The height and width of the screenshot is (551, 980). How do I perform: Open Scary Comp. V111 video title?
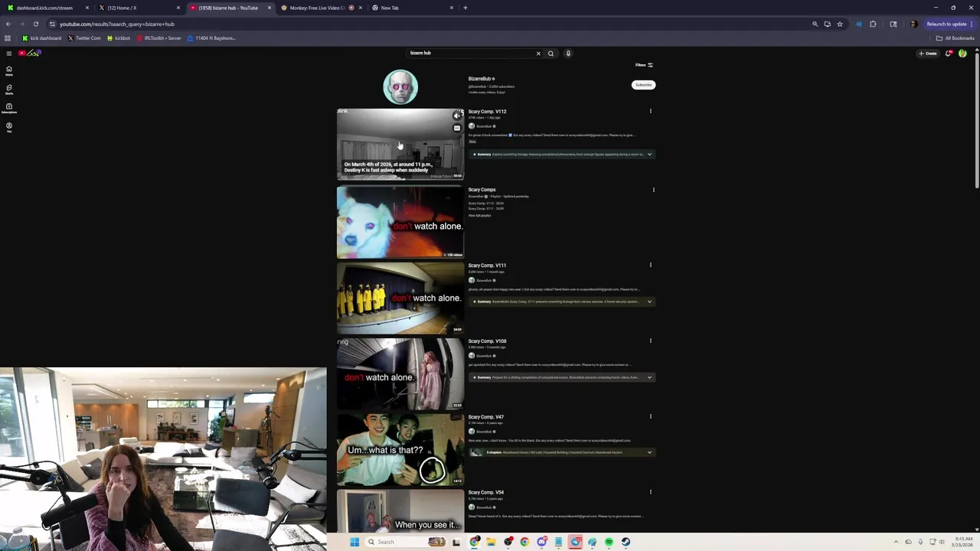pos(487,266)
